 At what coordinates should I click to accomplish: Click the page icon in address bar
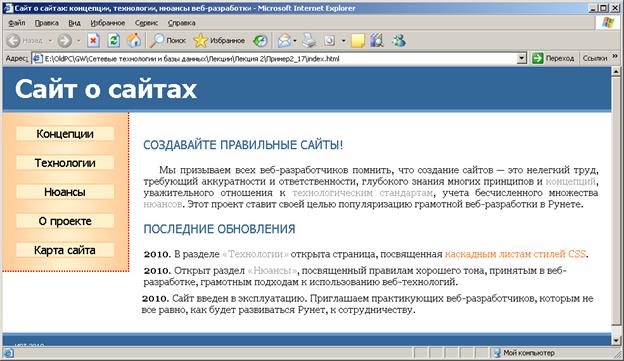pyautogui.click(x=37, y=59)
